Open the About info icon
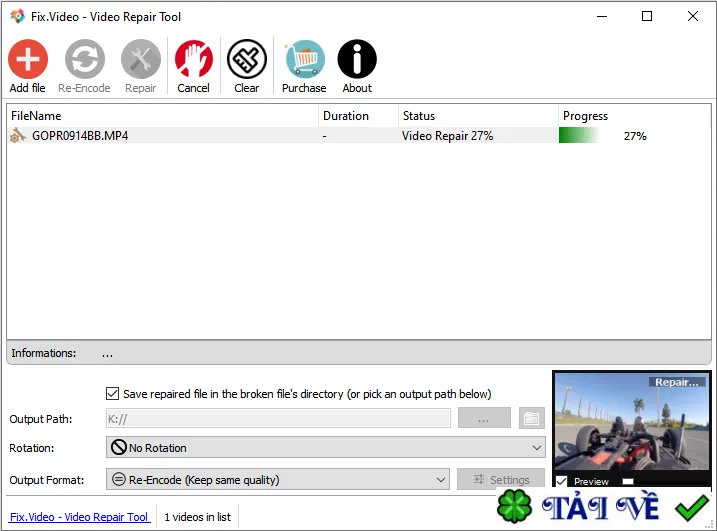This screenshot has height=531, width=717. [x=357, y=59]
